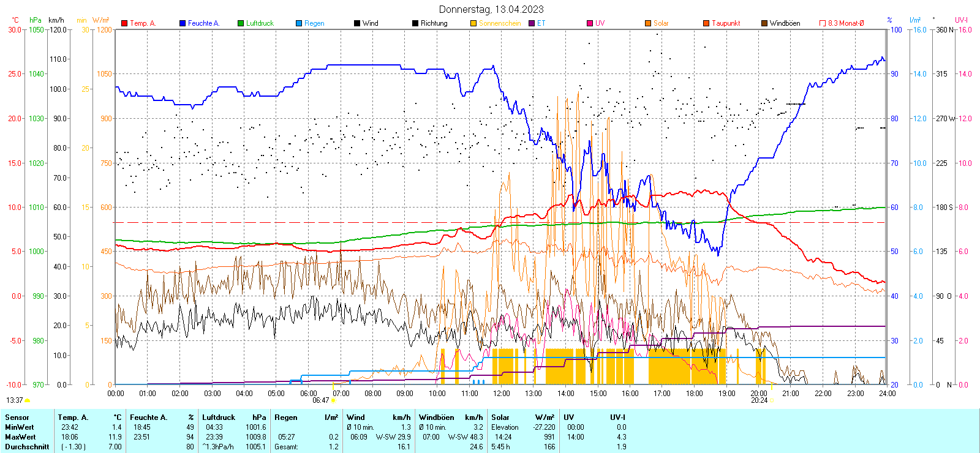Click the orange Solar legend square

coord(648,23)
